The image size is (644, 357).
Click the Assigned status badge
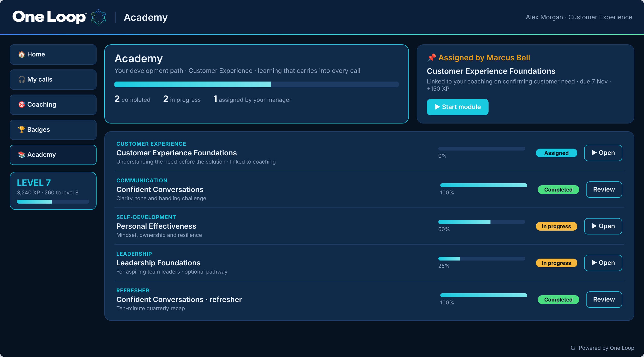[x=557, y=153]
